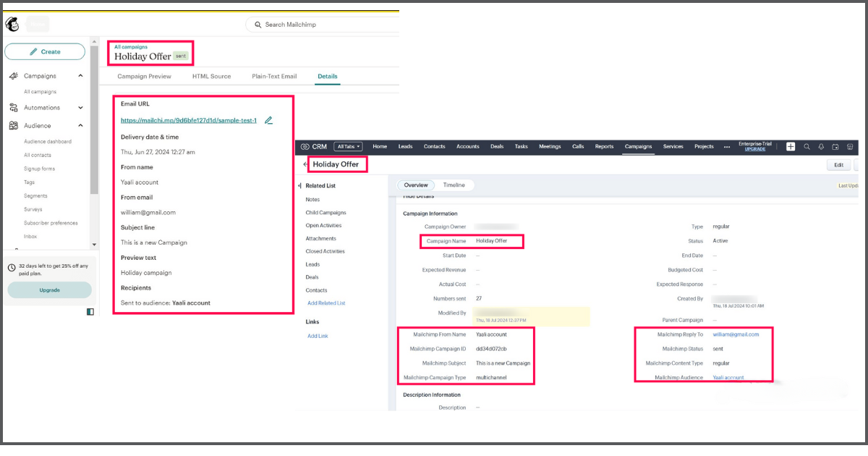Click the CRM search magnifier icon
The width and height of the screenshot is (868, 456).
pos(807,146)
